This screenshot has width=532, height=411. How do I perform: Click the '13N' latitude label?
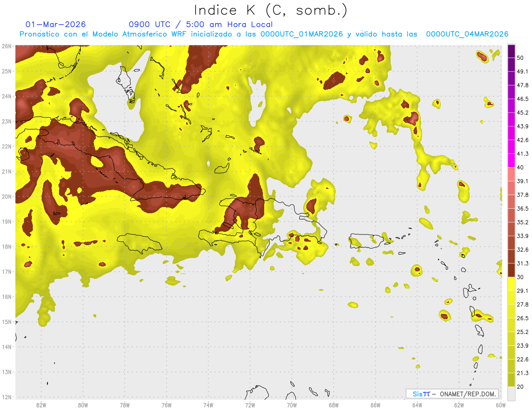(6, 372)
